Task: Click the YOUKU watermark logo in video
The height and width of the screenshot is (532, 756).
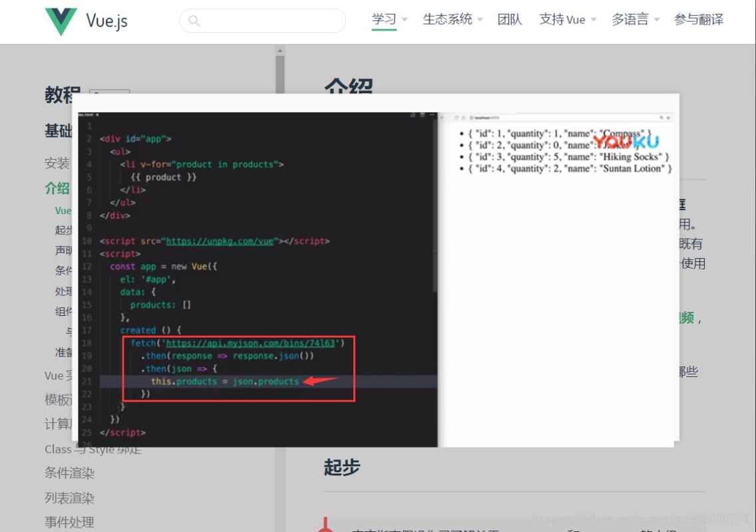Action: click(626, 141)
